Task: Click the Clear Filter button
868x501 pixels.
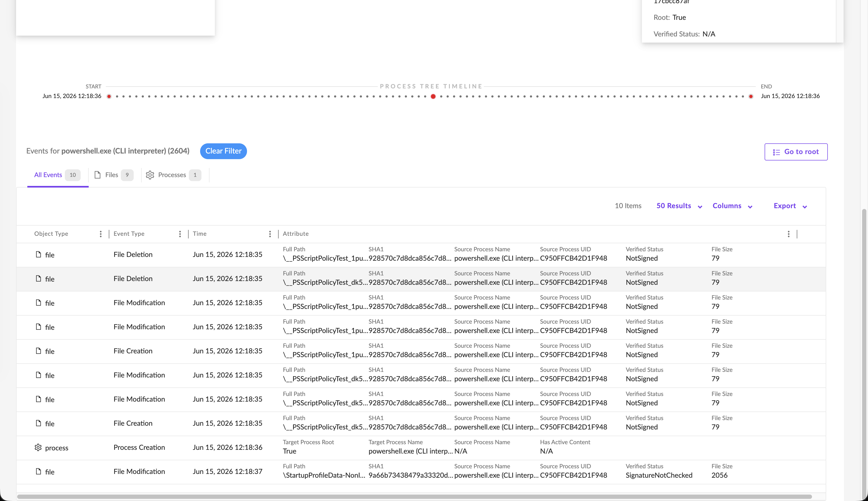Action: (x=223, y=151)
